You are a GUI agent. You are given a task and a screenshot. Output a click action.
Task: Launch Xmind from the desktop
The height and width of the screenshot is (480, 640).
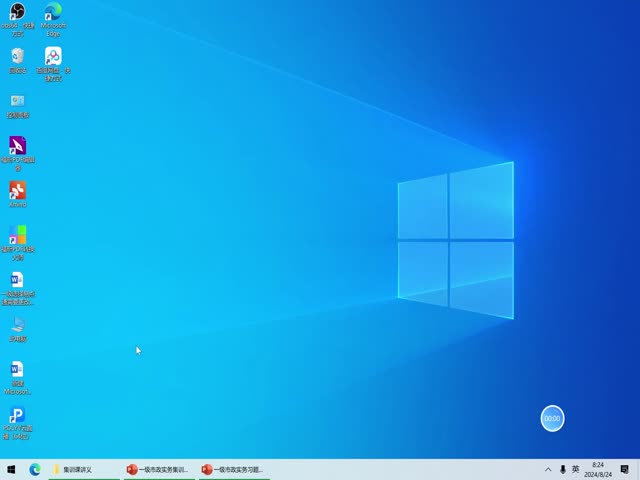17,190
